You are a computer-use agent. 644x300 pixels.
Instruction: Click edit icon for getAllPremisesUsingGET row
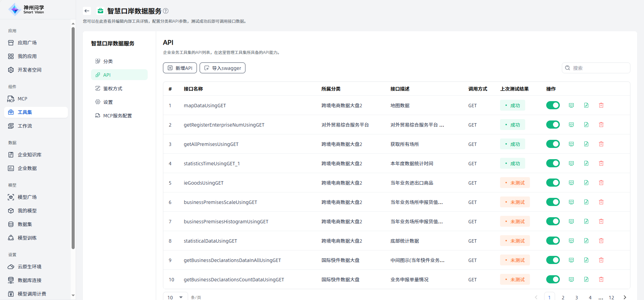(x=586, y=144)
